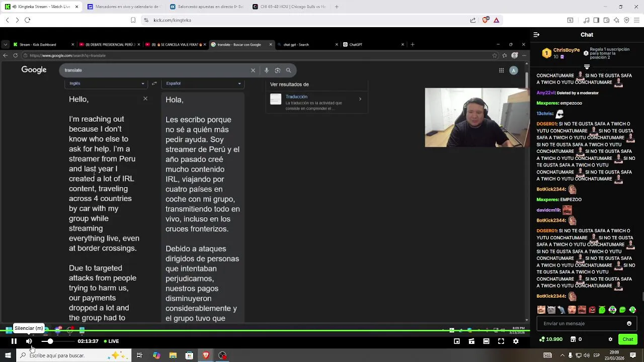The image size is (644, 362).
Task: Pause the Kick live stream
Action: [14, 341]
